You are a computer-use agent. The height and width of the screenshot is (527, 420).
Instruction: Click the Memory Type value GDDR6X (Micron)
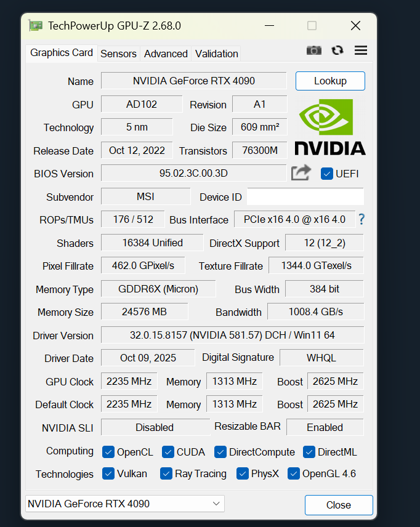(158, 289)
